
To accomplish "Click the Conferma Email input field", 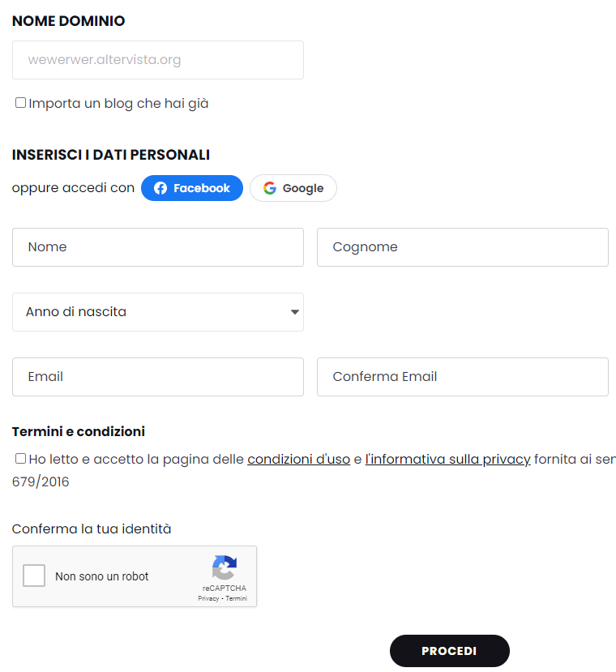I will 462,377.
